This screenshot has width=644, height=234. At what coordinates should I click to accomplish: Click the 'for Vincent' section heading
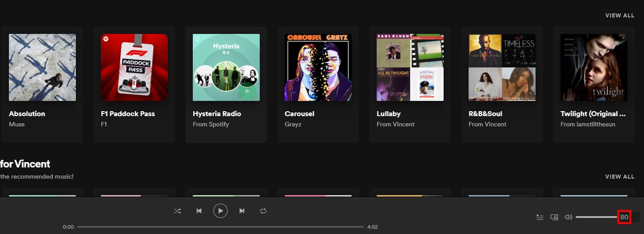[x=25, y=164]
